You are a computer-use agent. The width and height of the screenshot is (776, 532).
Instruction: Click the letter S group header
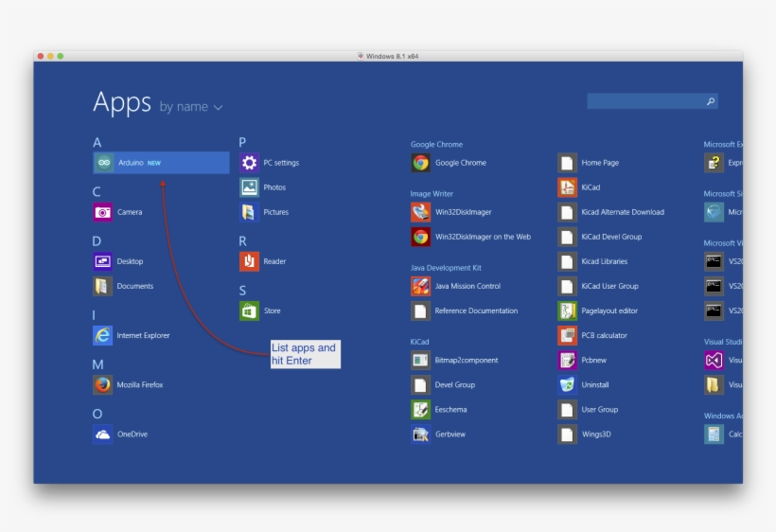point(242,291)
